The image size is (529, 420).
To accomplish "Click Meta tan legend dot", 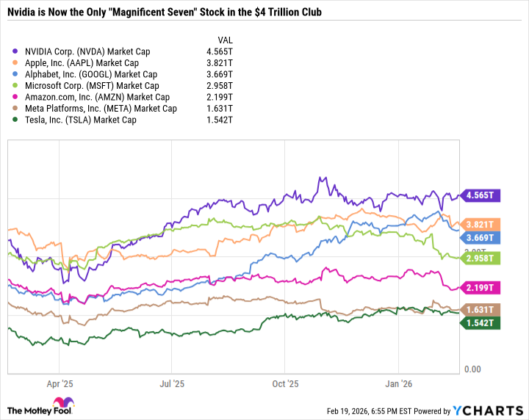I will (x=15, y=109).
